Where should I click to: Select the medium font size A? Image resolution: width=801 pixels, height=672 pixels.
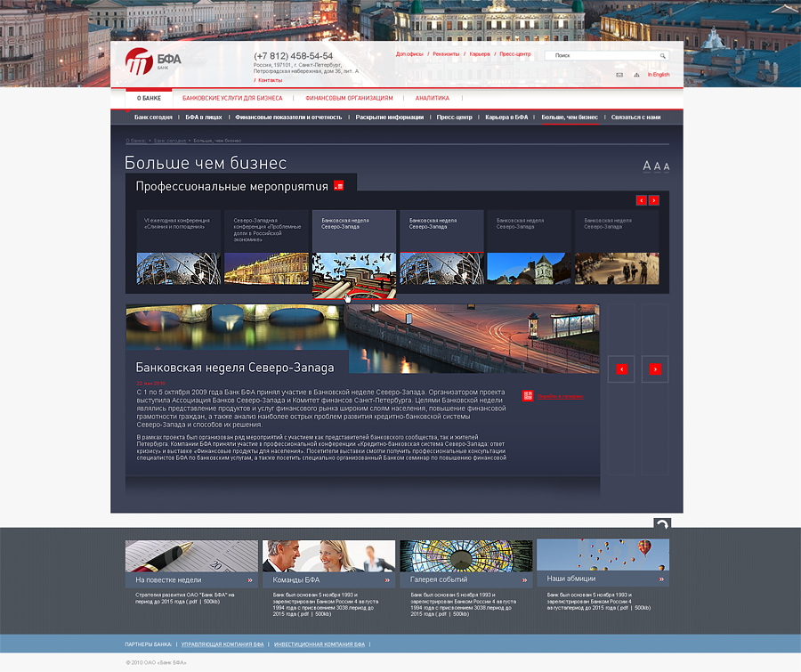tap(658, 166)
